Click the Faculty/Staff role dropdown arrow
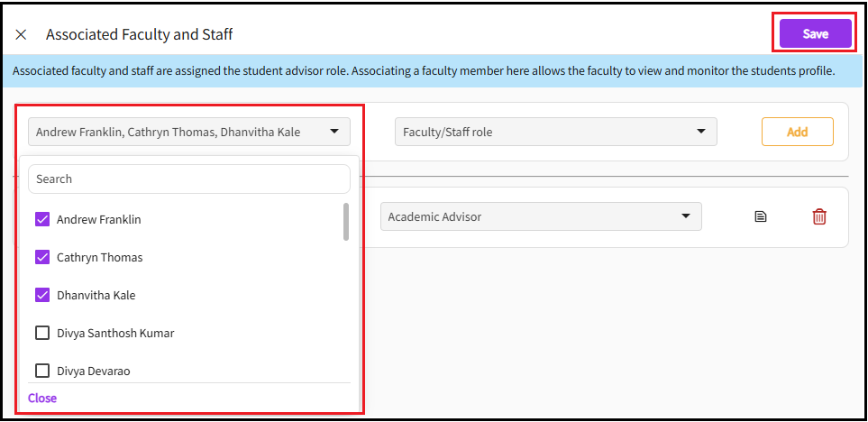The image size is (868, 422). 701,132
